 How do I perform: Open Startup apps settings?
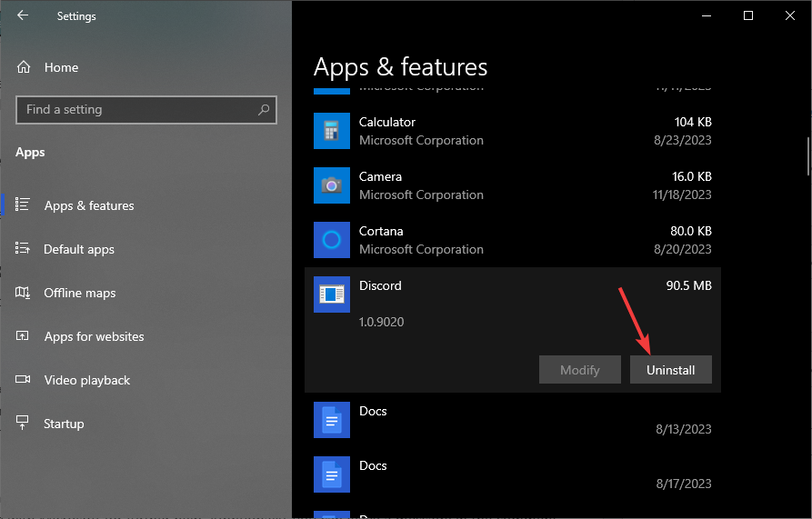pos(64,424)
